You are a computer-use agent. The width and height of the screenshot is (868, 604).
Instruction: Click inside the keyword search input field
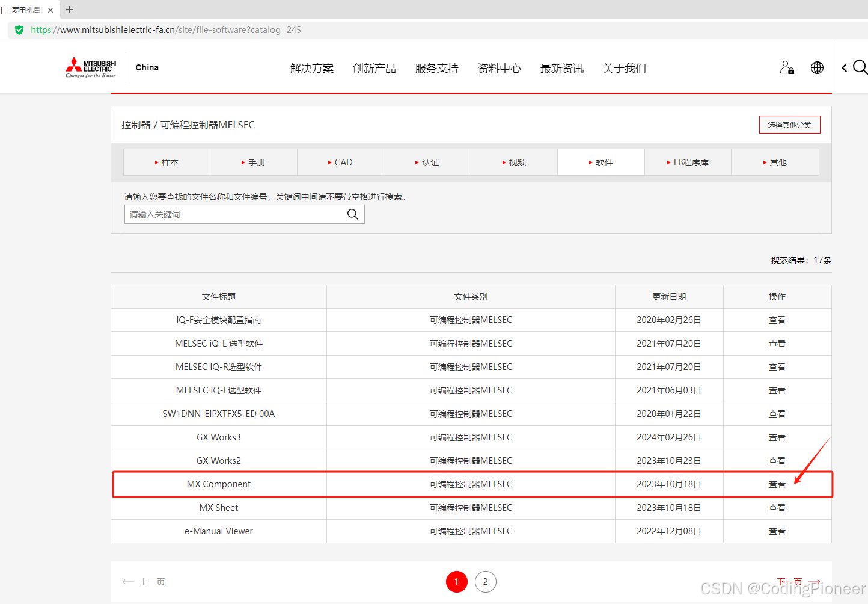pos(234,214)
